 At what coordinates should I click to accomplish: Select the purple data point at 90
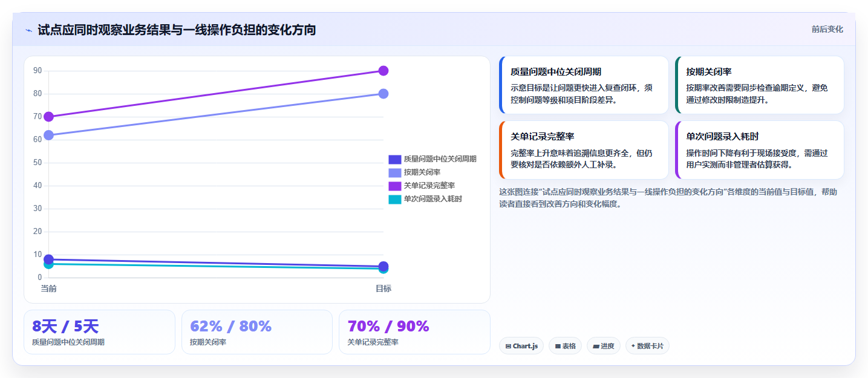click(383, 71)
